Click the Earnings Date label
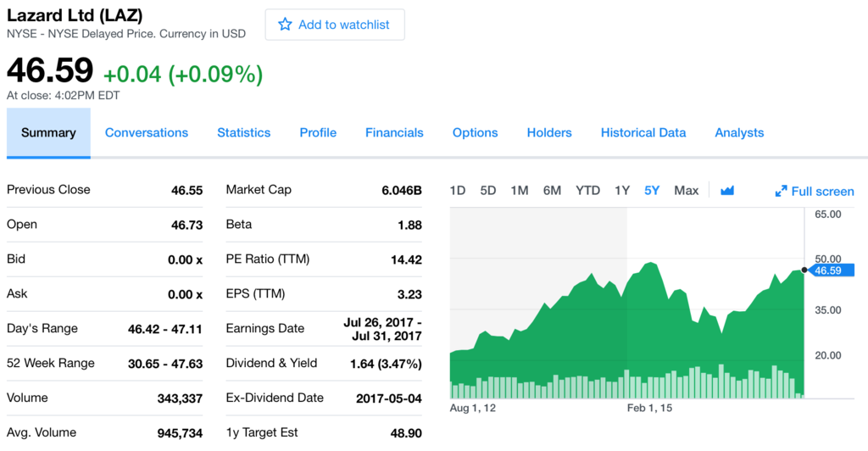 (265, 329)
